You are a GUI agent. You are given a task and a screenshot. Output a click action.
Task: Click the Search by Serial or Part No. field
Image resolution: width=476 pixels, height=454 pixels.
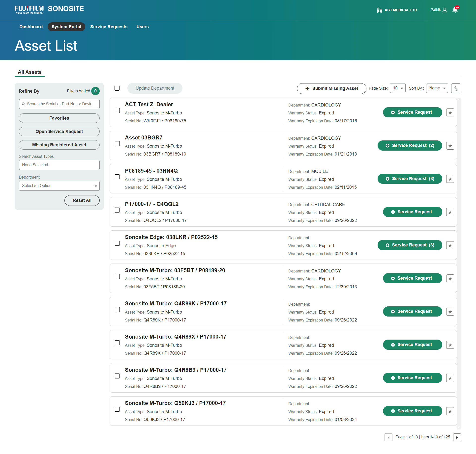pos(59,104)
